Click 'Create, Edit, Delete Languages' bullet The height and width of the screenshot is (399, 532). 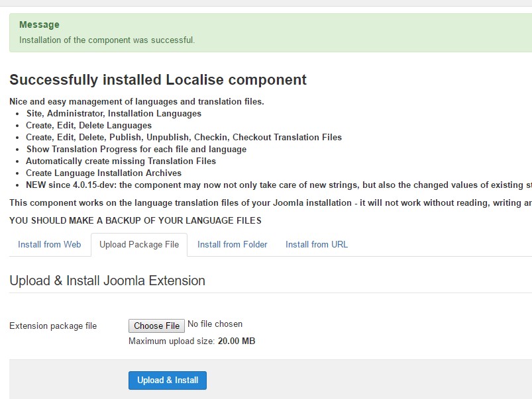click(x=89, y=126)
